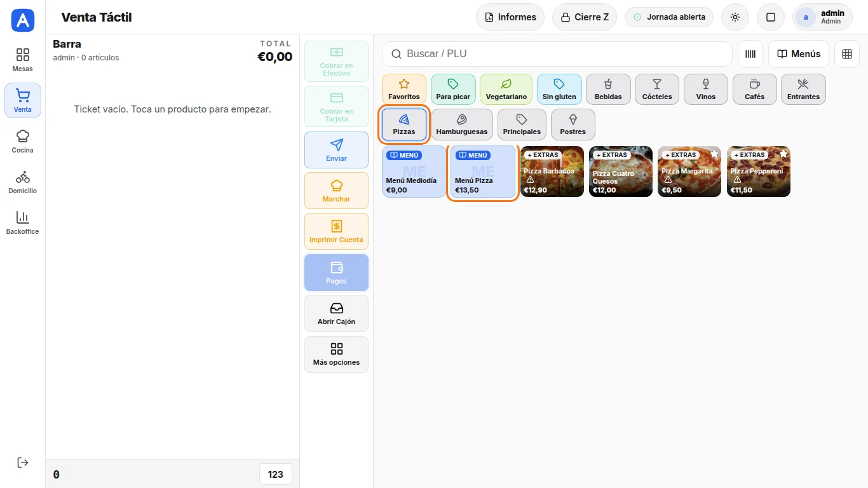Image resolution: width=868 pixels, height=488 pixels.
Task: Select the Favoritos category
Action: [404, 89]
